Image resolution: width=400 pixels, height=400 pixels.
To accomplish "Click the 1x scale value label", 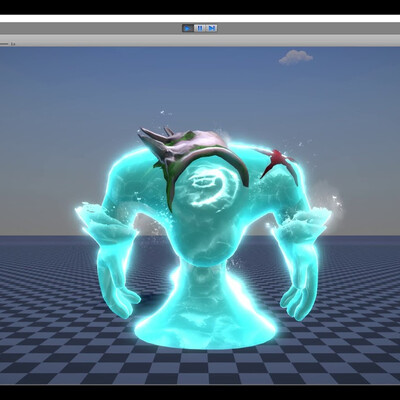I will coord(13,44).
